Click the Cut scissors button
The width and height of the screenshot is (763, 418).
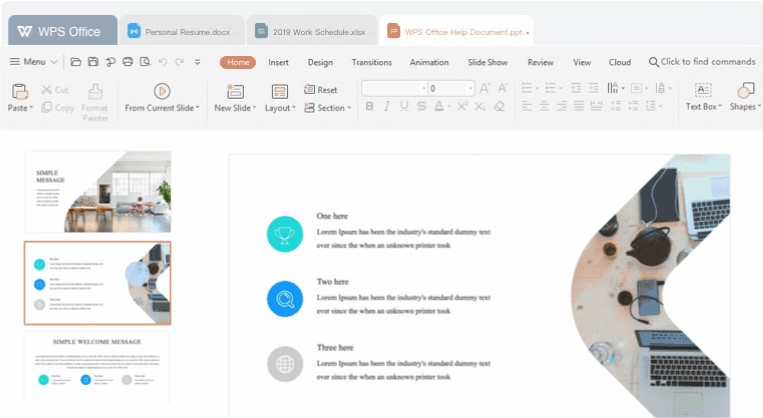click(x=54, y=90)
